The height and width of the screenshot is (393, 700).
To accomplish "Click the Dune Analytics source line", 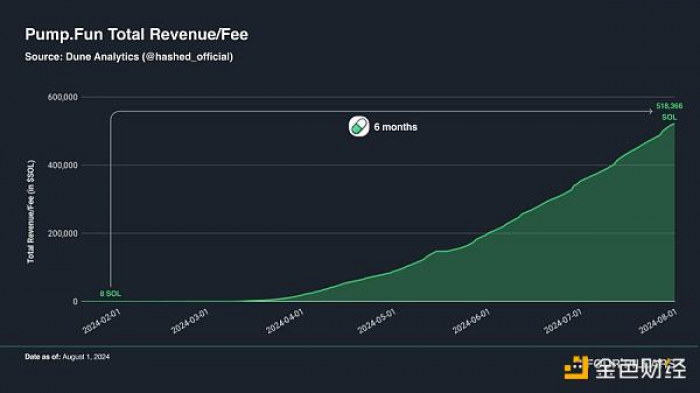I will coord(129,57).
